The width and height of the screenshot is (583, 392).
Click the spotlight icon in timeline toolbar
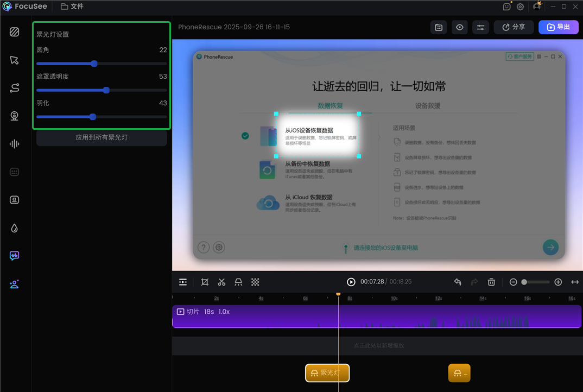pos(239,282)
